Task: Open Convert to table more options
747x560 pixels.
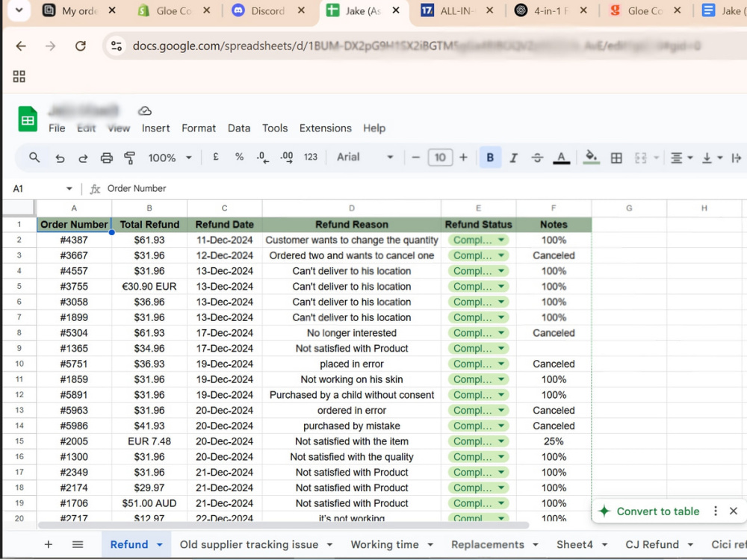Action: pos(715,511)
